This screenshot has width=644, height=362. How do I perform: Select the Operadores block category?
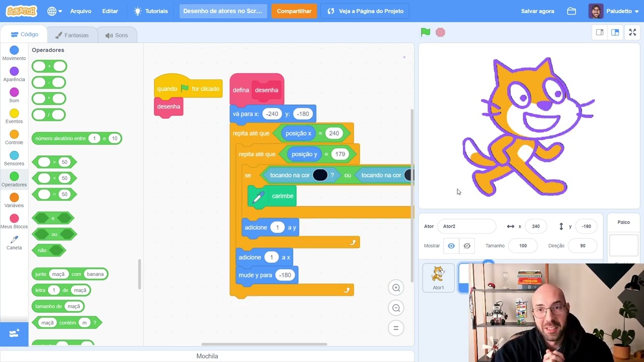pos(14,179)
